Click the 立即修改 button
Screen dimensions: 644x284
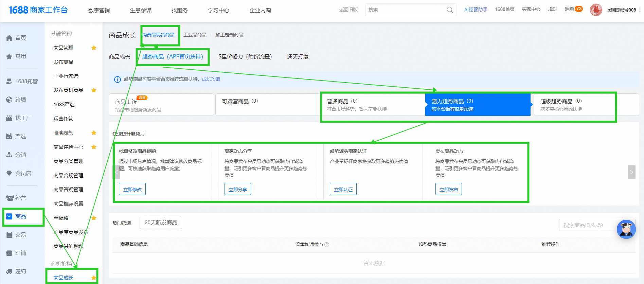tap(132, 189)
